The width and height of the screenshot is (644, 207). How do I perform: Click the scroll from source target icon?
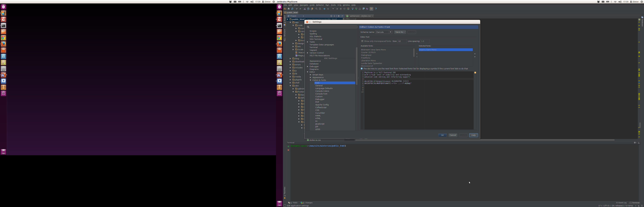point(331,16)
